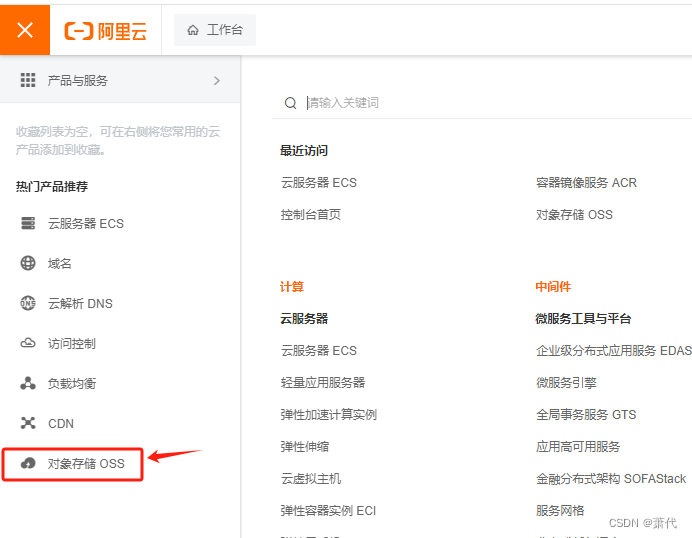
Task: Open 域名 in the sidebar
Action: [60, 263]
